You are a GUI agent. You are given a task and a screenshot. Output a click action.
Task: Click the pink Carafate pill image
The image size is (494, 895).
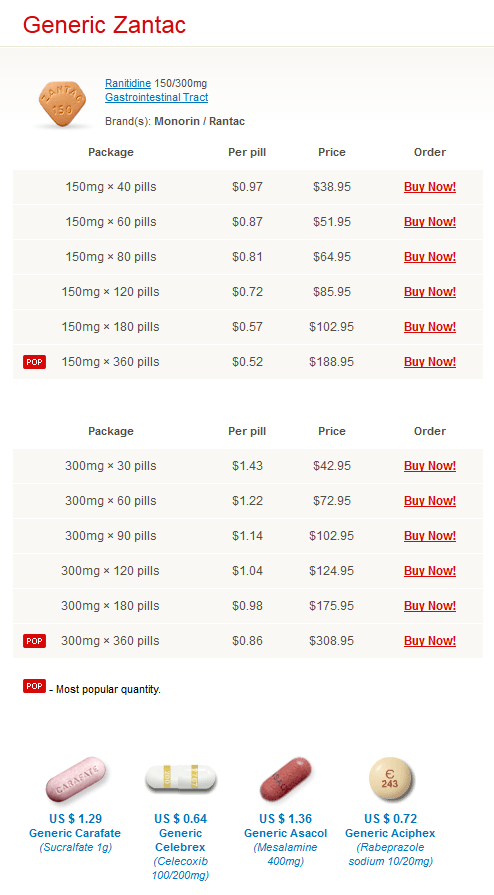pyautogui.click(x=75, y=779)
